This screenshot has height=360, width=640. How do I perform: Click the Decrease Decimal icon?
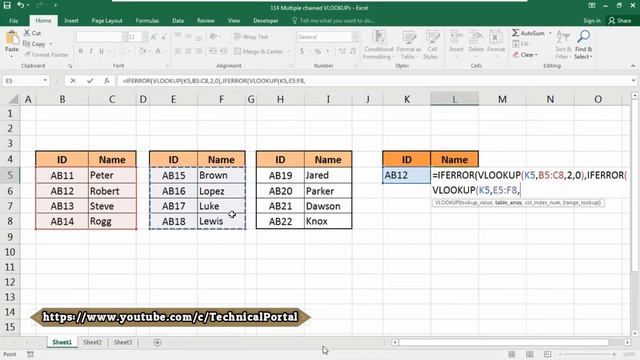(x=353, y=51)
